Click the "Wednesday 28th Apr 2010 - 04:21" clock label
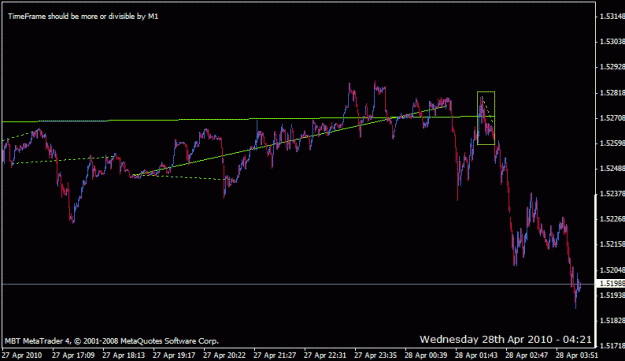This screenshot has height=361, width=625. coord(505,339)
